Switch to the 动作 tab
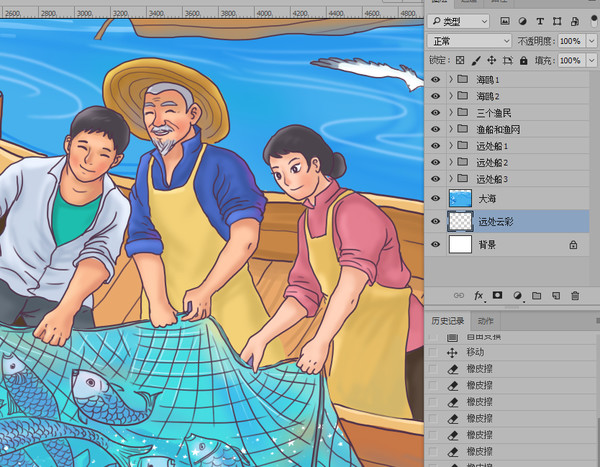The image size is (600, 467). (485, 321)
